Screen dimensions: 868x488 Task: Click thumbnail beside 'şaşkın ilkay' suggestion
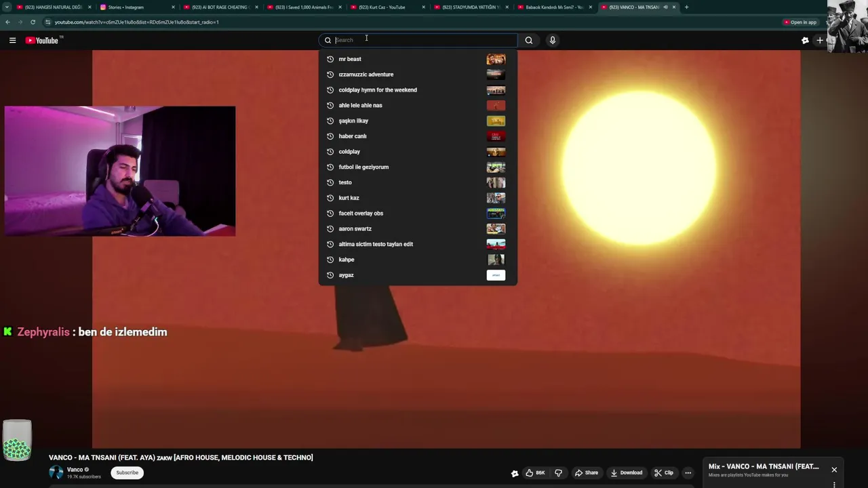pos(496,121)
